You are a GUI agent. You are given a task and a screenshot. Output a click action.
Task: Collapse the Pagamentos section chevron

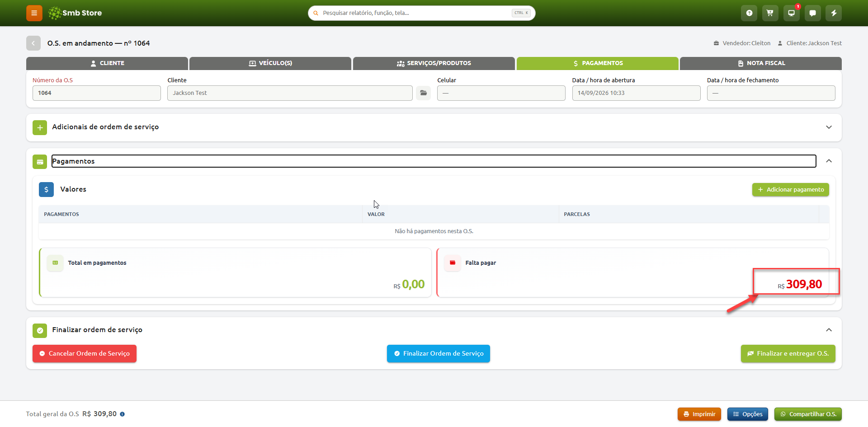pos(829,161)
